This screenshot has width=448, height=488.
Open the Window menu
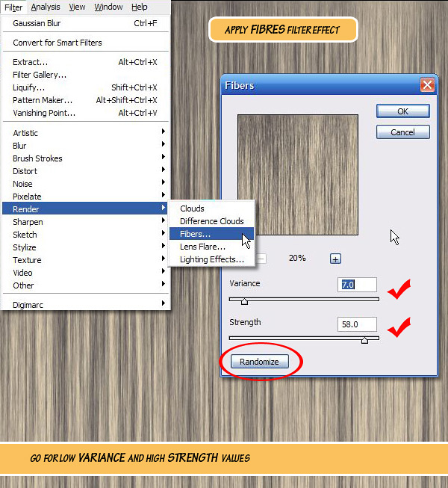point(108,7)
